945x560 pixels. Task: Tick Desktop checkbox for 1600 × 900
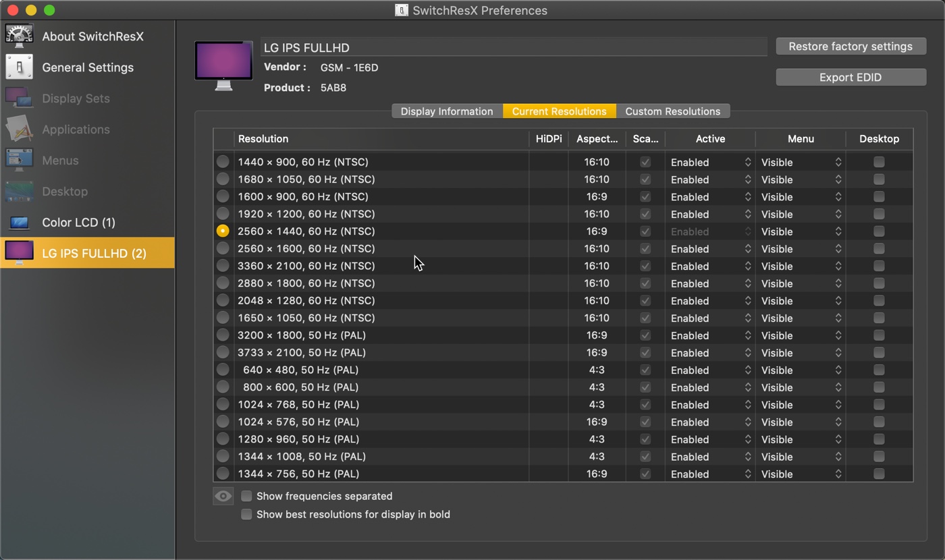(879, 196)
